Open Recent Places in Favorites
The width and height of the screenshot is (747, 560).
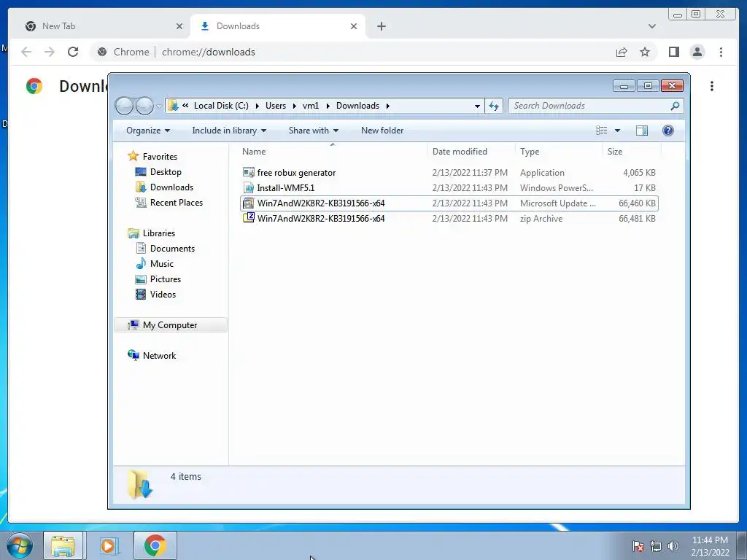177,203
